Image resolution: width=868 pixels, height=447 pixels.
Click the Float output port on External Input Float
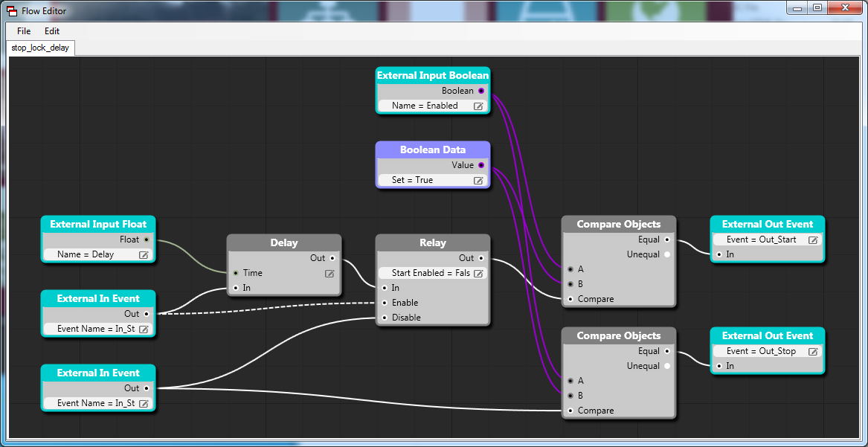(x=146, y=239)
